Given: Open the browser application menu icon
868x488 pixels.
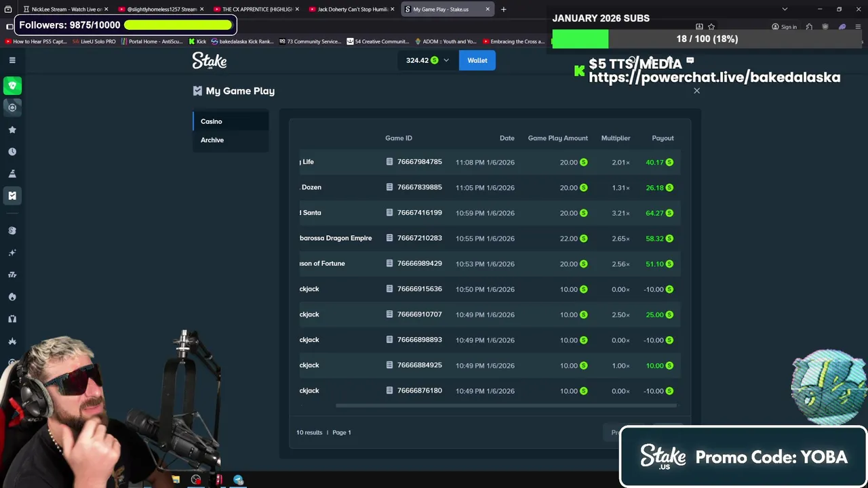Looking at the screenshot, I should (858, 27).
